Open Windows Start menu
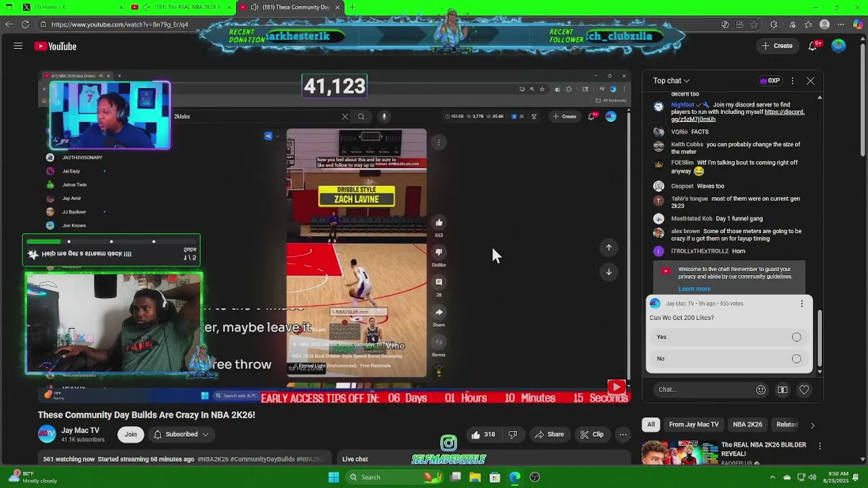868x488 pixels. tap(334, 477)
